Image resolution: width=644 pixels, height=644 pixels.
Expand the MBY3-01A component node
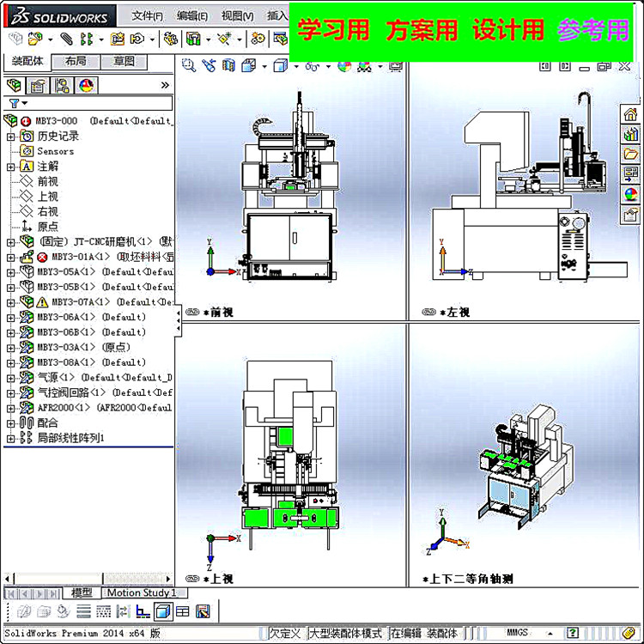[x=10, y=258]
